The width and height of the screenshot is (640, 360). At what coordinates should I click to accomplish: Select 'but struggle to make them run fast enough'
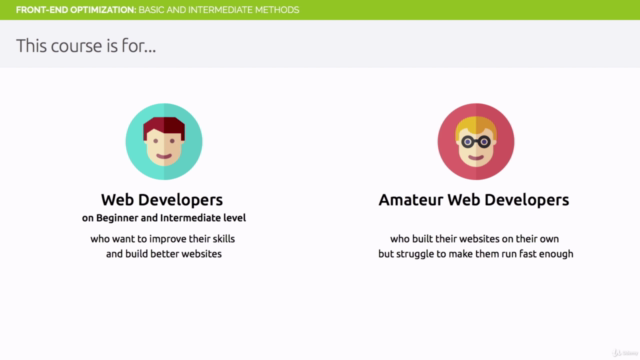(x=476, y=254)
